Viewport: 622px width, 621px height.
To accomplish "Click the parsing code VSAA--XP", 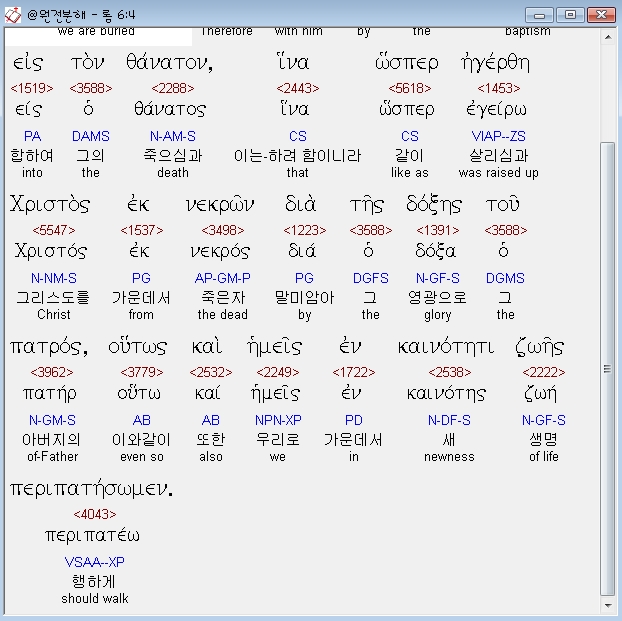I will coord(95,562).
